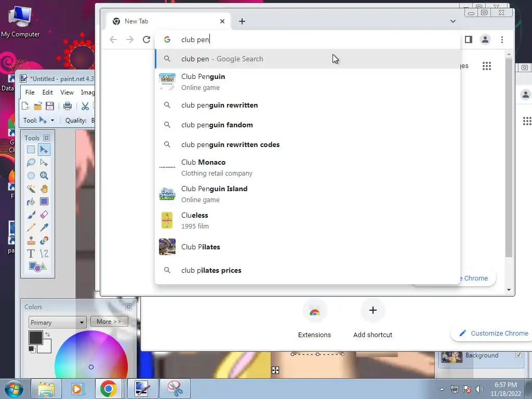The image size is (532, 399).
Task: Choose Club Penguin Island suggestion
Action: (x=308, y=194)
